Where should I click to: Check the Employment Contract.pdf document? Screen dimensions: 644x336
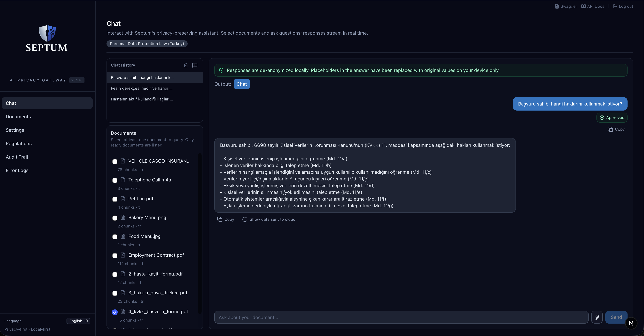pos(115,256)
